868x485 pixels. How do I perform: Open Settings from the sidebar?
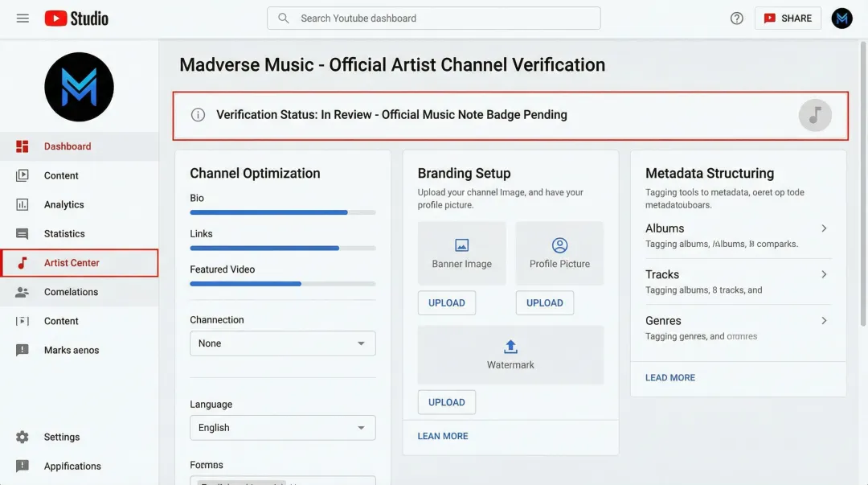click(x=61, y=437)
